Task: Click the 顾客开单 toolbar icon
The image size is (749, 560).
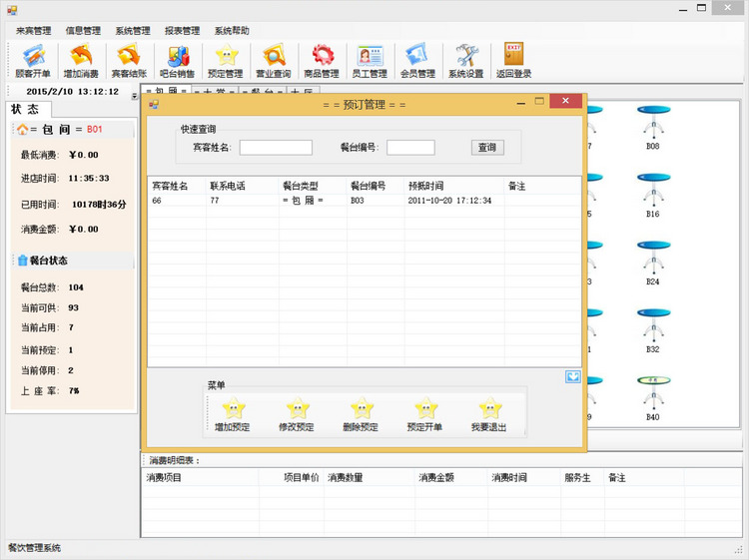Action: tap(33, 60)
